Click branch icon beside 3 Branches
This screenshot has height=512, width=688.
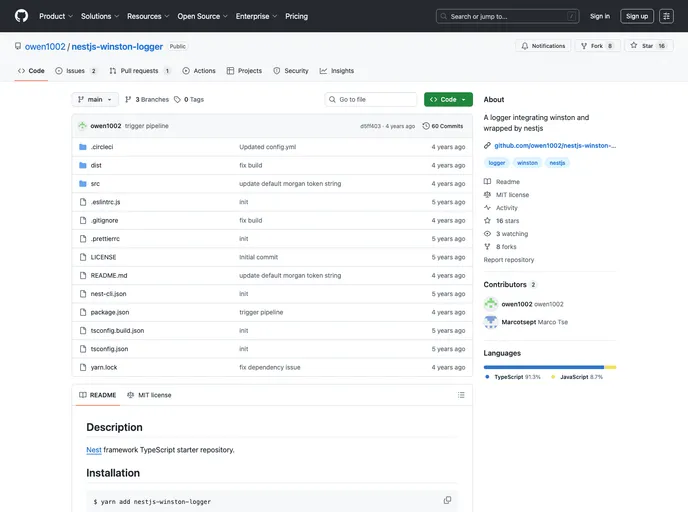tap(128, 100)
